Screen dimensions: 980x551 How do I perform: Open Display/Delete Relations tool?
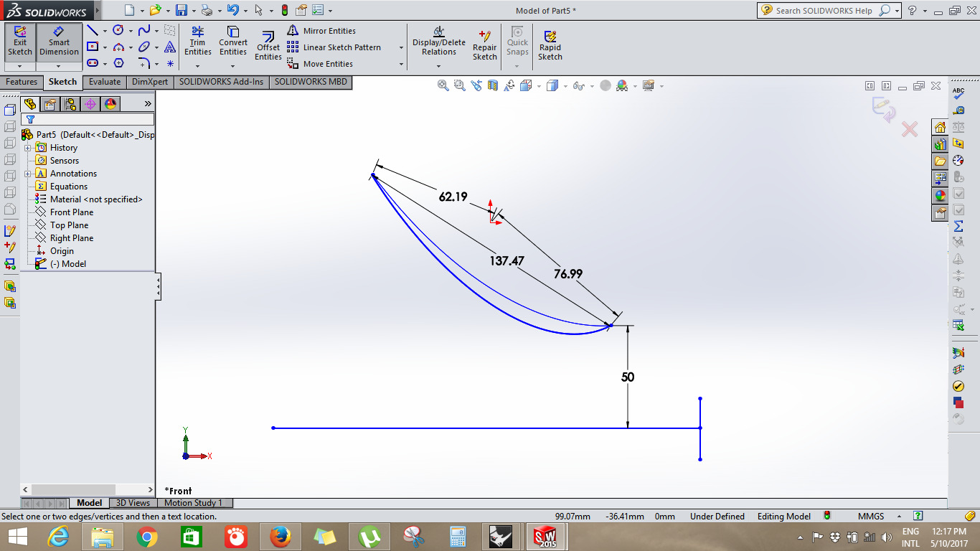[439, 42]
